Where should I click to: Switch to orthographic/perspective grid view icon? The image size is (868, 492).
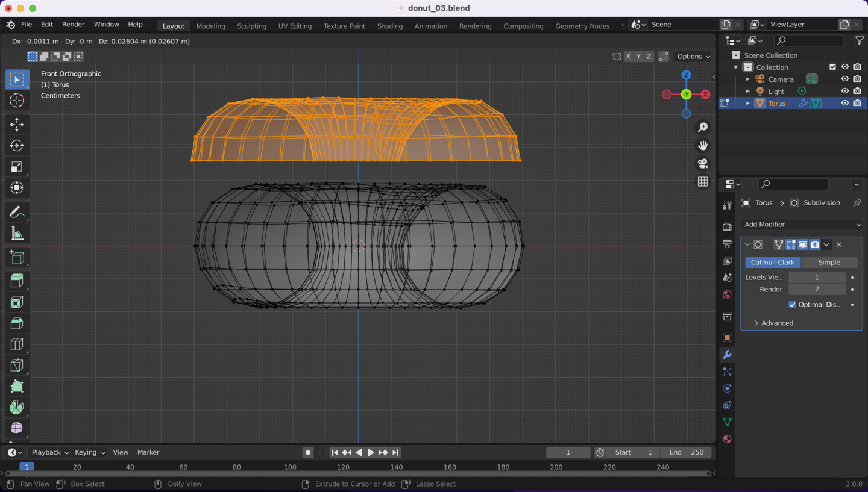click(703, 182)
